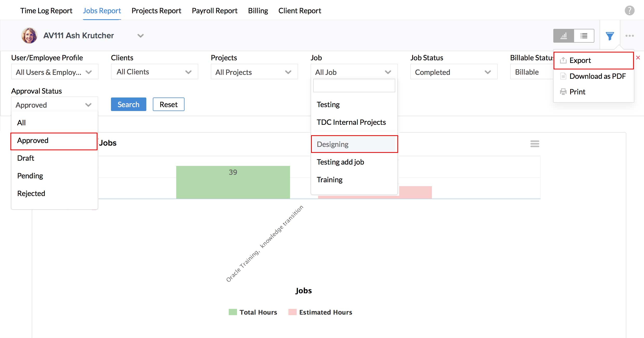Toggle Estimated Hours legend swatch
Screen dimensions: 644x338
(292, 312)
